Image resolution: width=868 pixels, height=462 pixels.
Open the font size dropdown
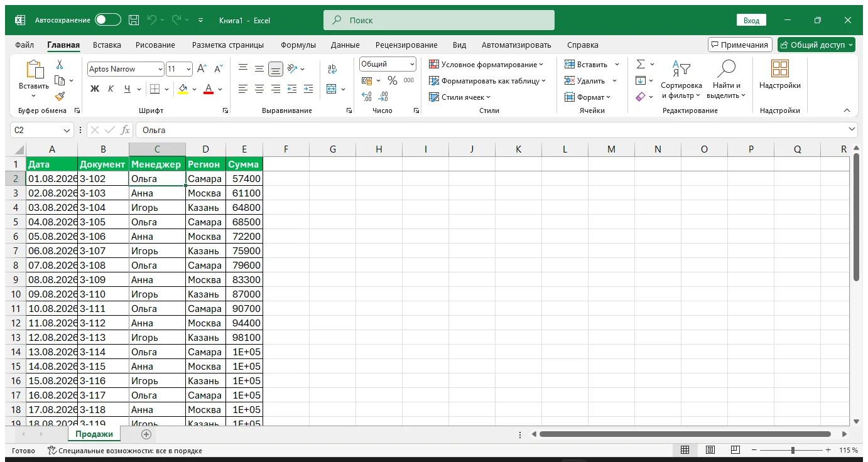(x=188, y=69)
